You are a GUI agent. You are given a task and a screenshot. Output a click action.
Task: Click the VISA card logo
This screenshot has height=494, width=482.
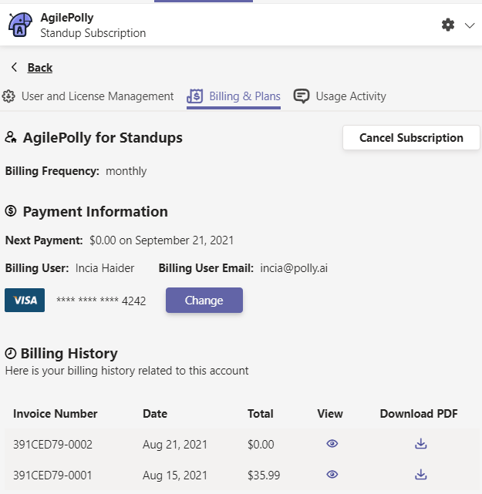(x=25, y=300)
